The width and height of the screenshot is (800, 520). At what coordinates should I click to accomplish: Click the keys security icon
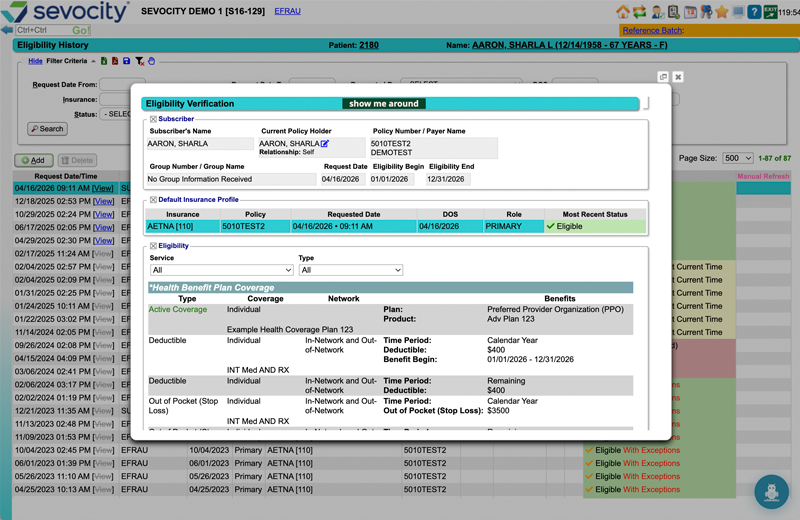coord(706,11)
